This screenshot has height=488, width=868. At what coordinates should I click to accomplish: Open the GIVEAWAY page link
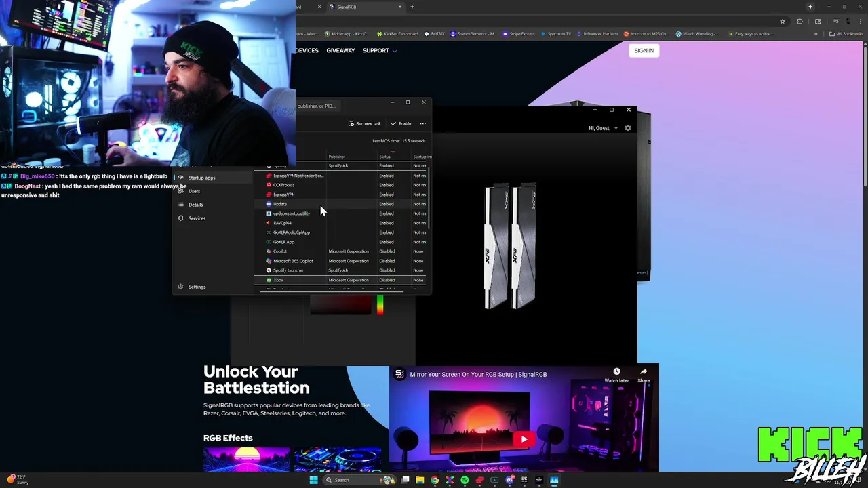point(340,51)
